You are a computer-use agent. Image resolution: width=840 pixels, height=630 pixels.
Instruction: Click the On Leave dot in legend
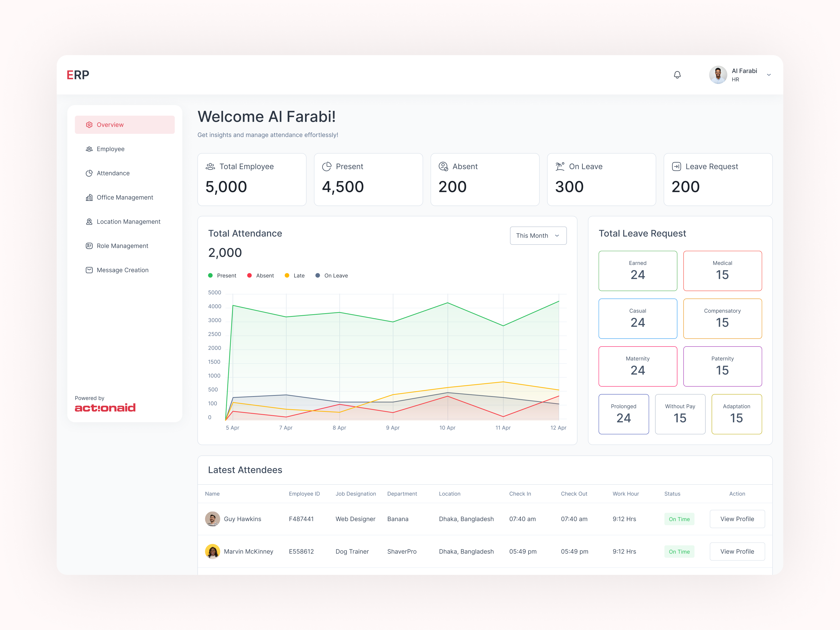coord(317,276)
